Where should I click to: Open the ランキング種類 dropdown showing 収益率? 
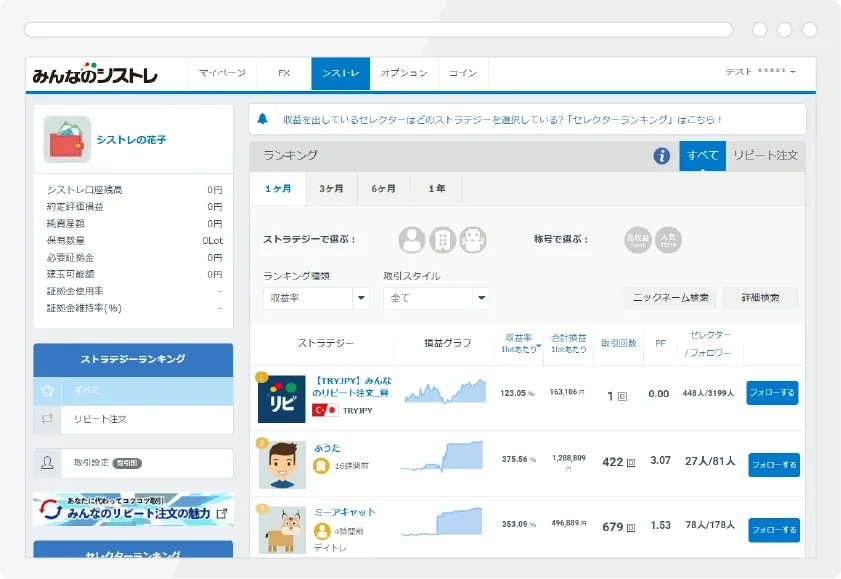[314, 297]
